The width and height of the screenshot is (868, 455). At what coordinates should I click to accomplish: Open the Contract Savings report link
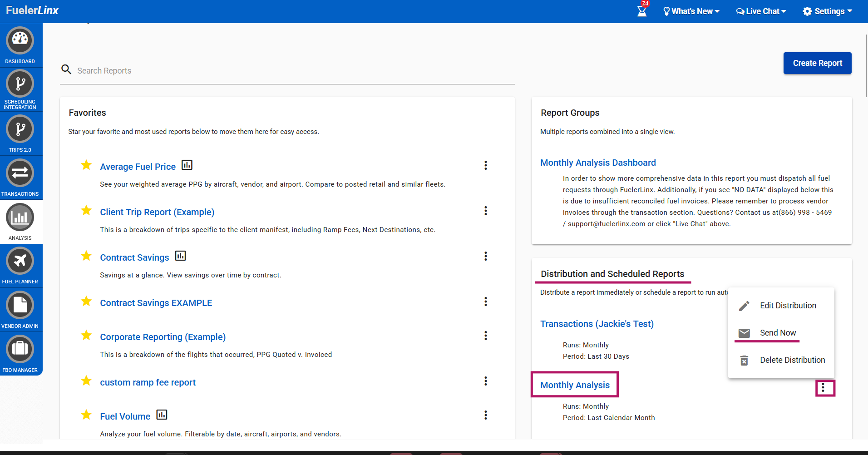[134, 257]
